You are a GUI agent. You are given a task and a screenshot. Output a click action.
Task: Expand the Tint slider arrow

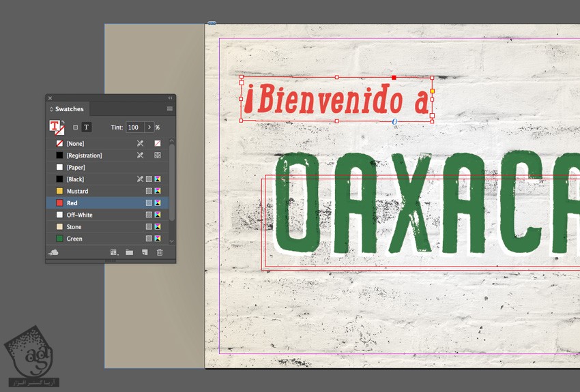[x=149, y=127]
